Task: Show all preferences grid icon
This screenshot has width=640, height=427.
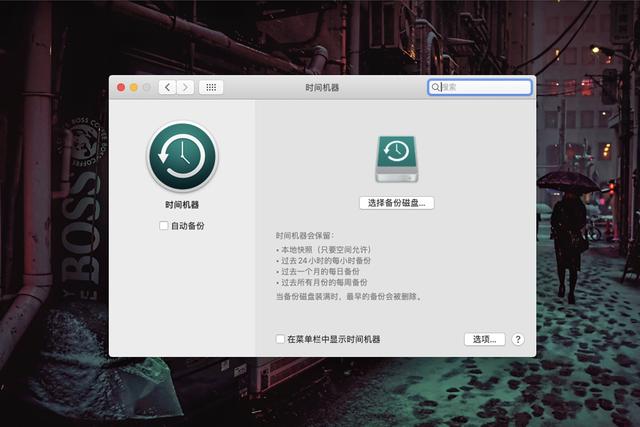Action: tap(211, 87)
